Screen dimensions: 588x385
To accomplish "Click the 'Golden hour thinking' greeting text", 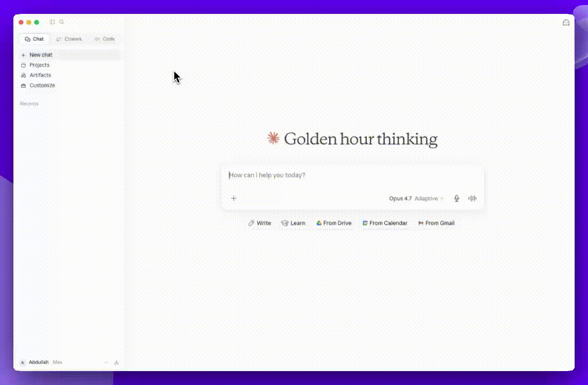I will [x=361, y=139].
